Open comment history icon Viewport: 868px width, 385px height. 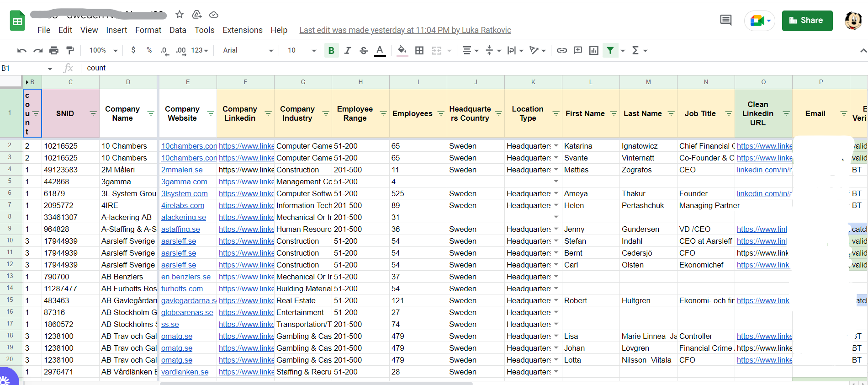point(725,20)
